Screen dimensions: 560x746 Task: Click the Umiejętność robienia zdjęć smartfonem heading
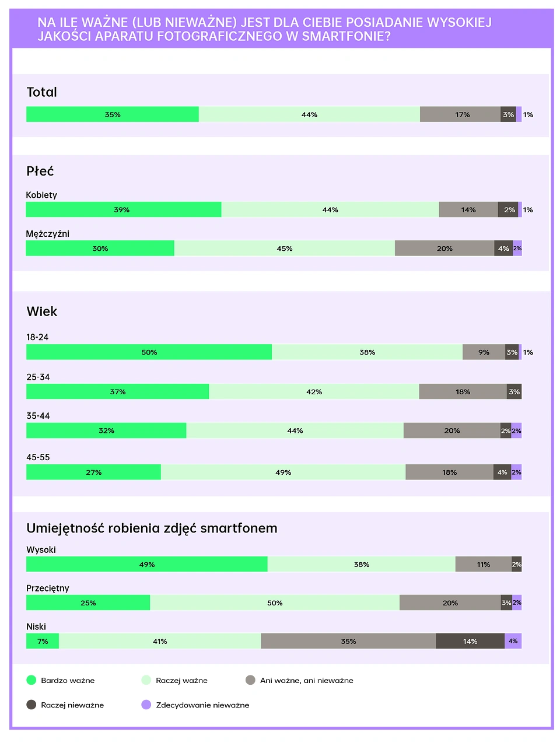(x=152, y=528)
